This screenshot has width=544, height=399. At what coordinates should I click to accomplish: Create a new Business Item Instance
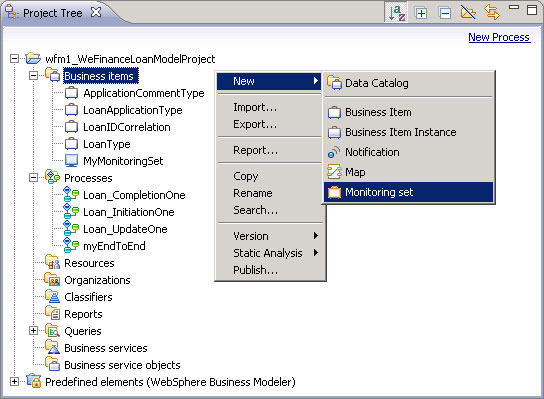tap(408, 132)
